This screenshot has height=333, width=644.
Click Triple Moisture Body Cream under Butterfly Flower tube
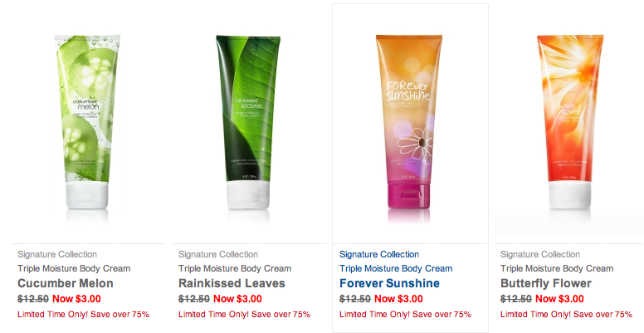557,268
